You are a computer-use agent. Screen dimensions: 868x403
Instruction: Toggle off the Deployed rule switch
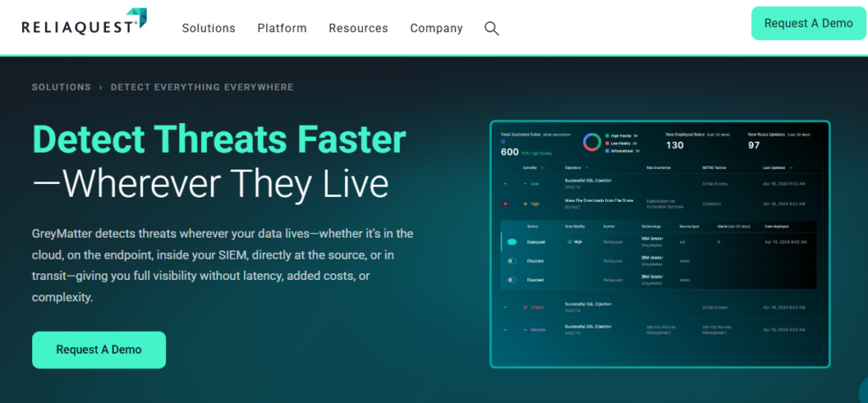coord(511,243)
